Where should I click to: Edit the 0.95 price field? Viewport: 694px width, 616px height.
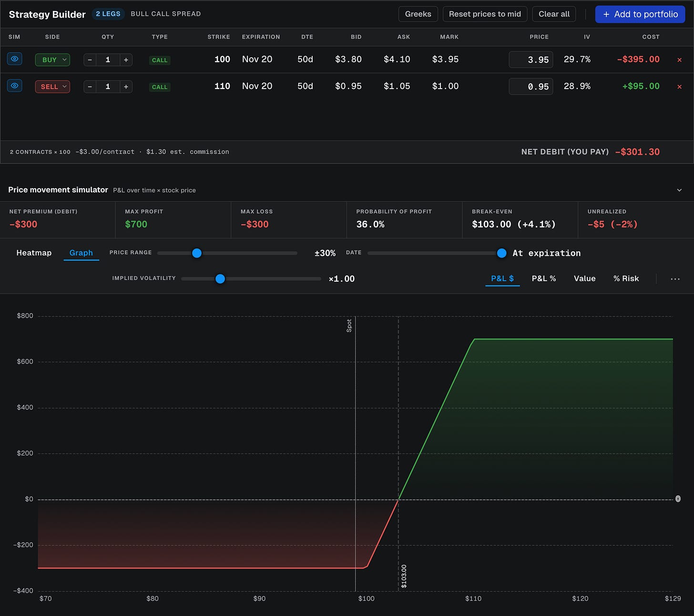click(531, 86)
